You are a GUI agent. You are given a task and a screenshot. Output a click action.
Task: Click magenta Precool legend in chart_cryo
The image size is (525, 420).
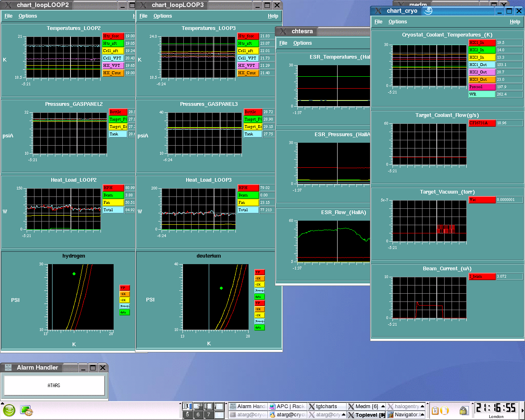[x=482, y=87]
